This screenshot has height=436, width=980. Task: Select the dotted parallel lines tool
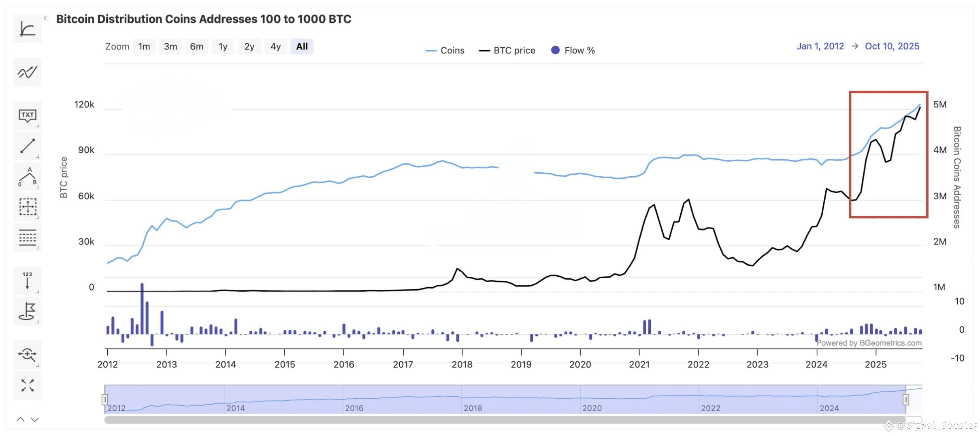[28, 237]
